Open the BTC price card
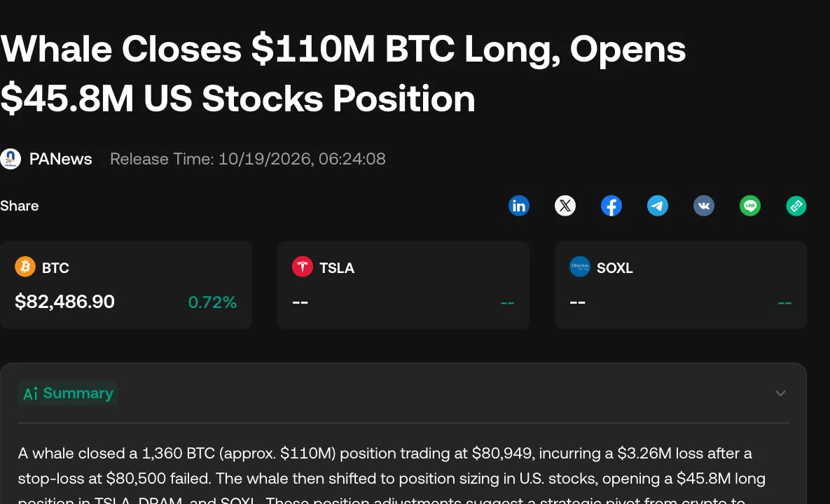This screenshot has height=504, width=830. click(126, 285)
